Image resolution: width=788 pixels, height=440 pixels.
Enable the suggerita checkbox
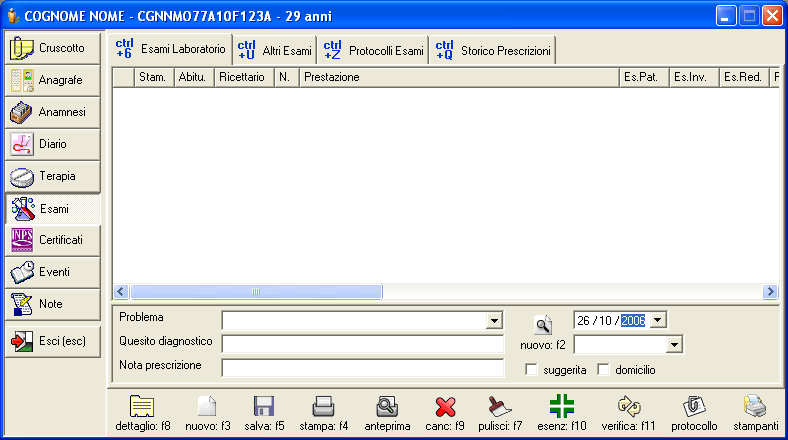point(532,370)
